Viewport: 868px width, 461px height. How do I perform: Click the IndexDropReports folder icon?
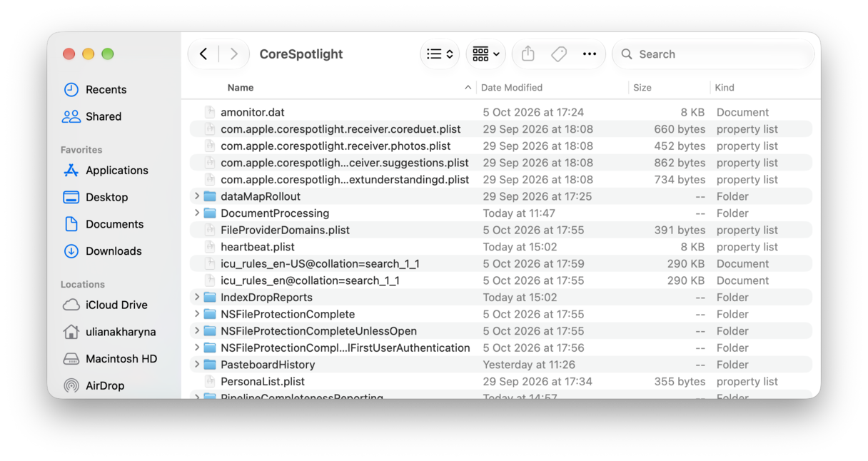click(209, 298)
